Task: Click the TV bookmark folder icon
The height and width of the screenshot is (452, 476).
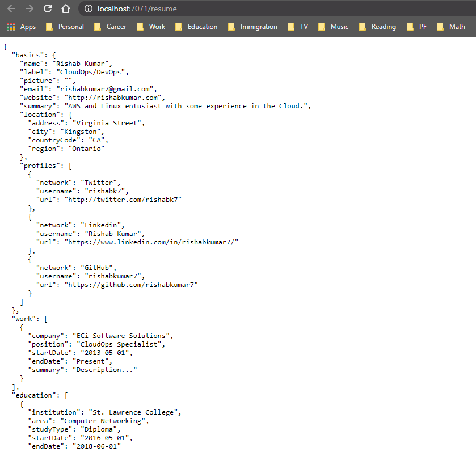Action: 291,27
